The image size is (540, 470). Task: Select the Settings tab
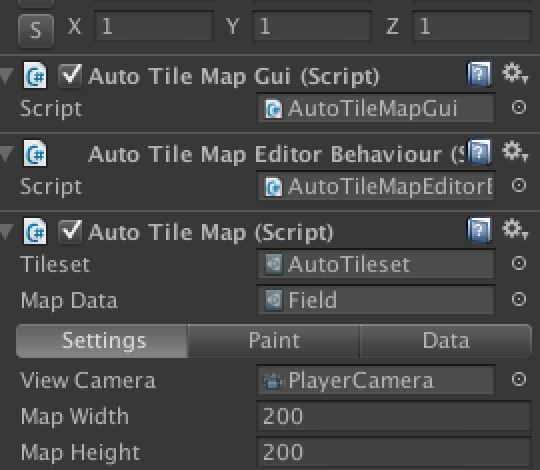click(x=102, y=341)
